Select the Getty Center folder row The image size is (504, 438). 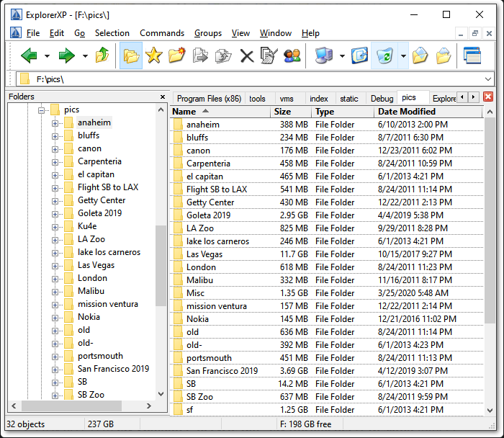pyautogui.click(x=327, y=202)
